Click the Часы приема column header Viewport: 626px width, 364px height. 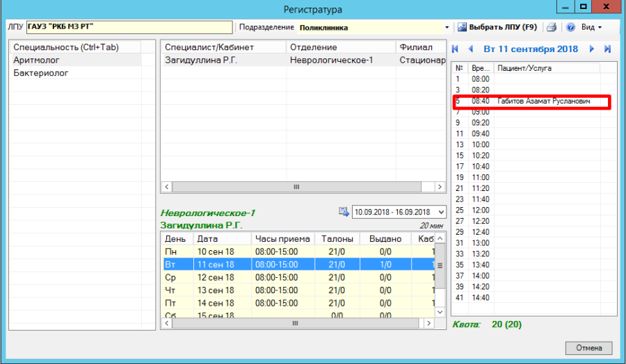pyautogui.click(x=282, y=239)
